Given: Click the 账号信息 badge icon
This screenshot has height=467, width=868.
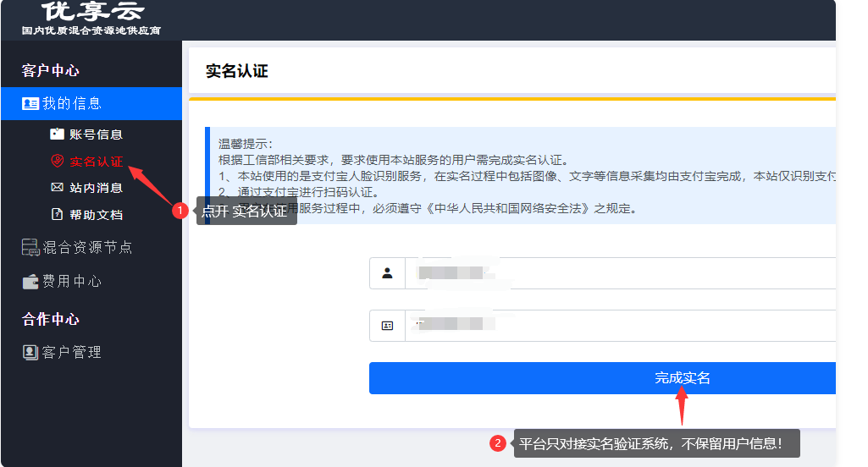Looking at the screenshot, I should [x=57, y=134].
